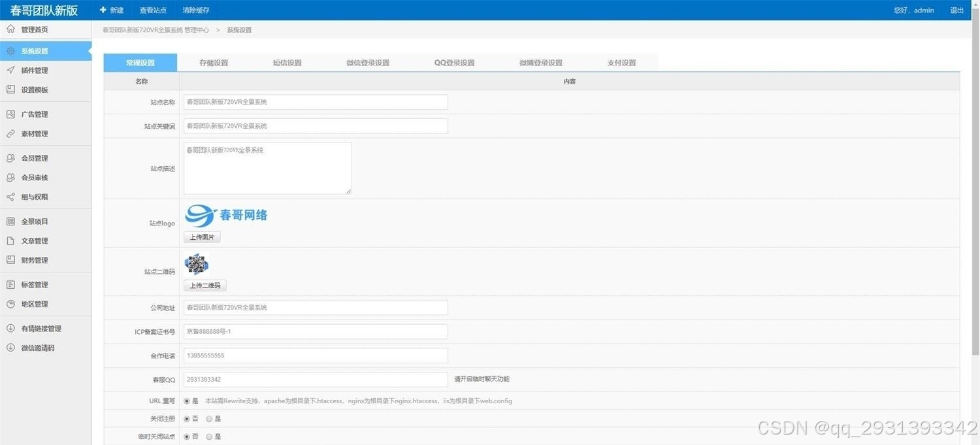980x445 pixels.
Task: Focus the ICP备案证书号 input field
Action: [316, 331]
